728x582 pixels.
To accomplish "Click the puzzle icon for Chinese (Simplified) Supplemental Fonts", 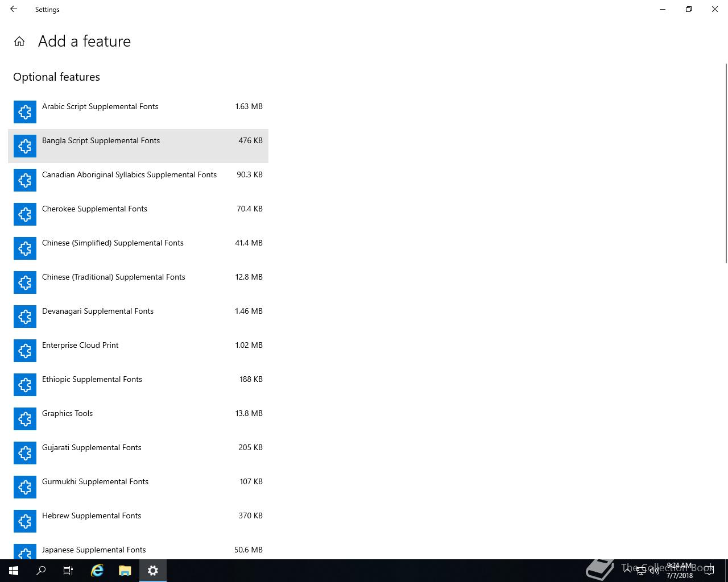I will pos(25,248).
